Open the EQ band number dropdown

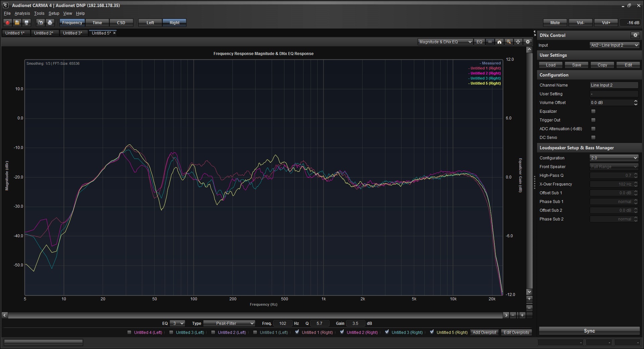(177, 323)
